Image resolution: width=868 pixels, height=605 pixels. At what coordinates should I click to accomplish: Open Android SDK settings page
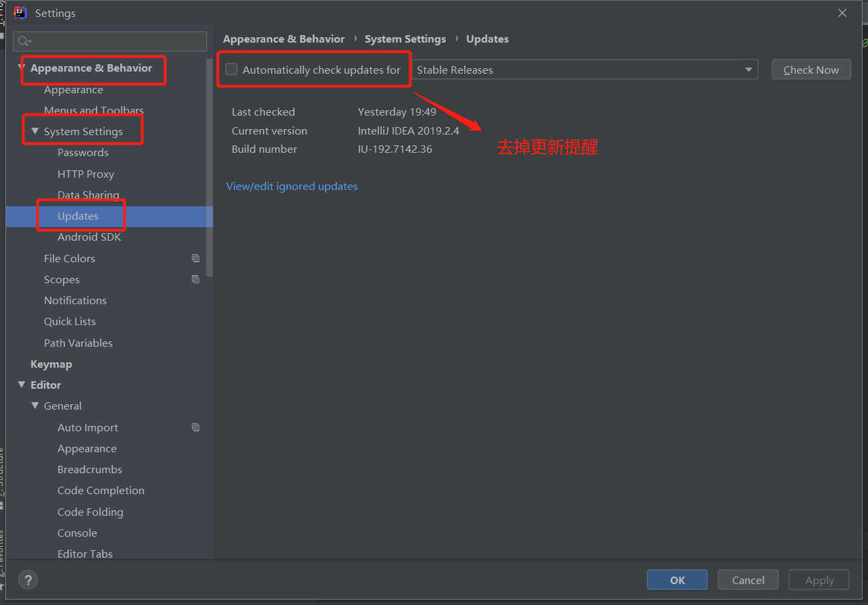coord(89,237)
